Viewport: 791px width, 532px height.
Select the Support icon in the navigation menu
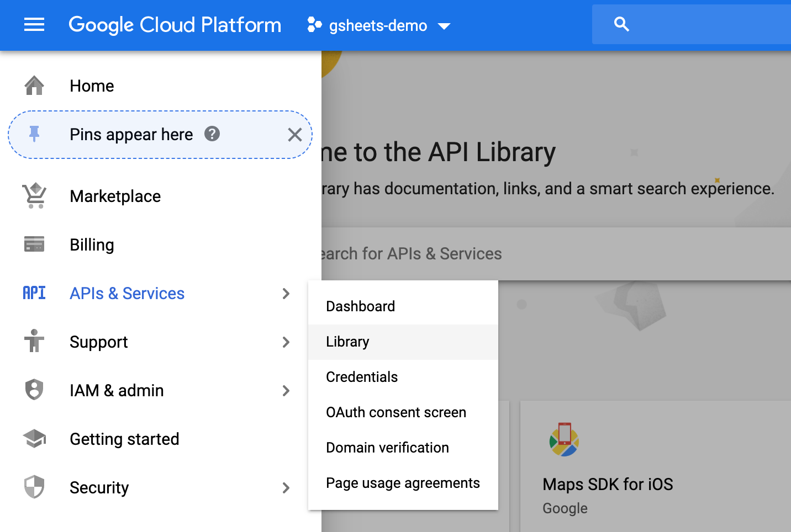pos(34,342)
